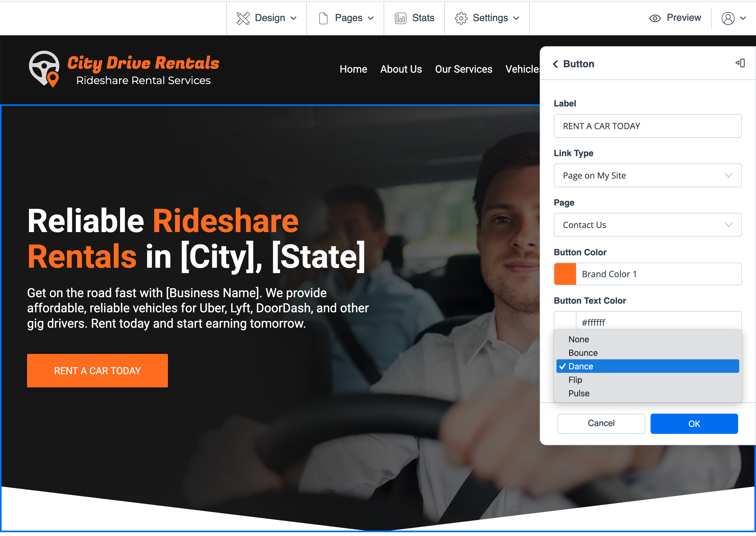
Task: Click the Settings gear icon
Action: pyautogui.click(x=461, y=18)
